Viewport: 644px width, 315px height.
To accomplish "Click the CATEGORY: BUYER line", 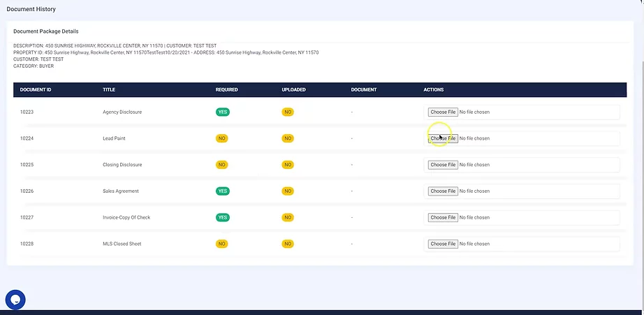I will click(34, 66).
